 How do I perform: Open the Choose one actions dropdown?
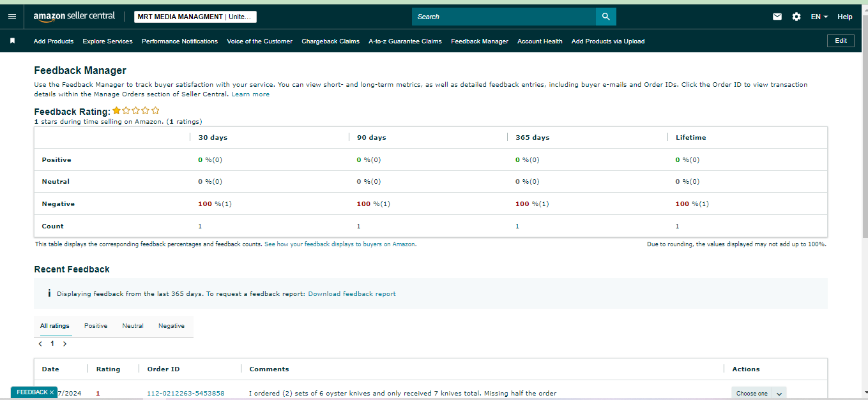click(x=759, y=394)
